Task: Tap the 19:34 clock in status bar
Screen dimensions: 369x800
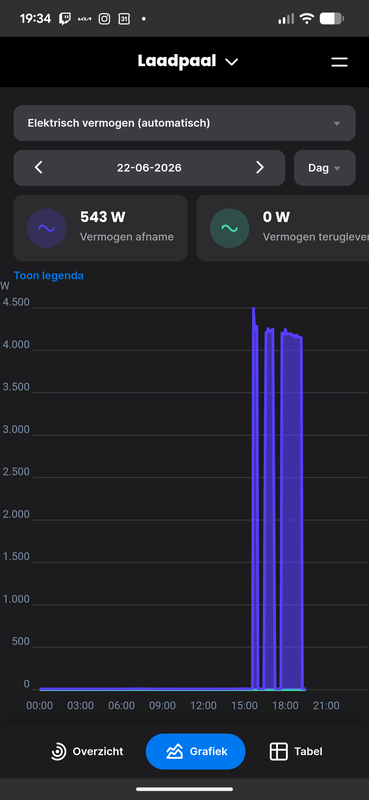Action: pos(35,19)
